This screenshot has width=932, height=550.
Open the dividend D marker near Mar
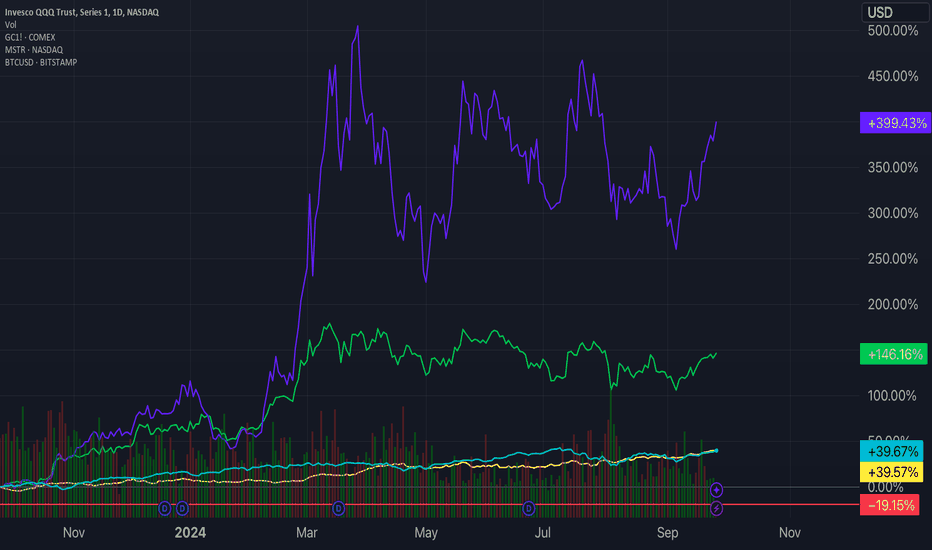338,508
